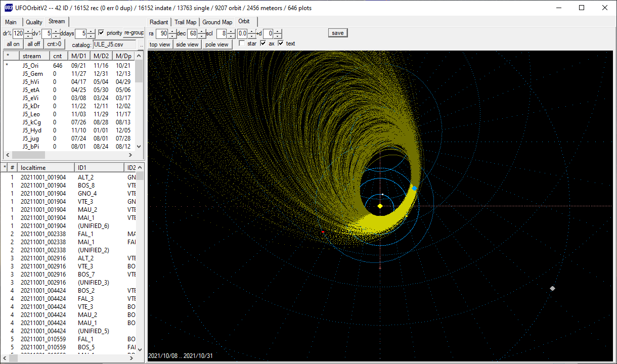Click the stream list horizontal scrollbar

[69, 155]
